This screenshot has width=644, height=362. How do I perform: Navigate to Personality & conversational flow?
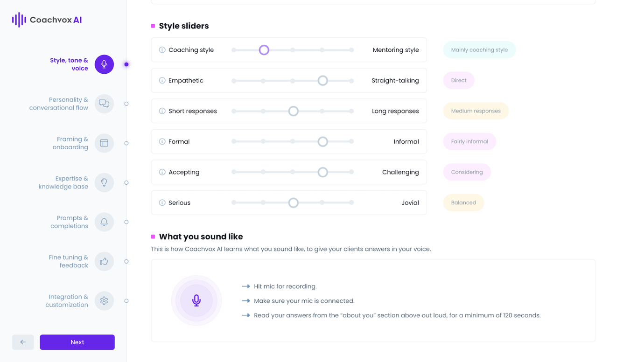point(59,104)
